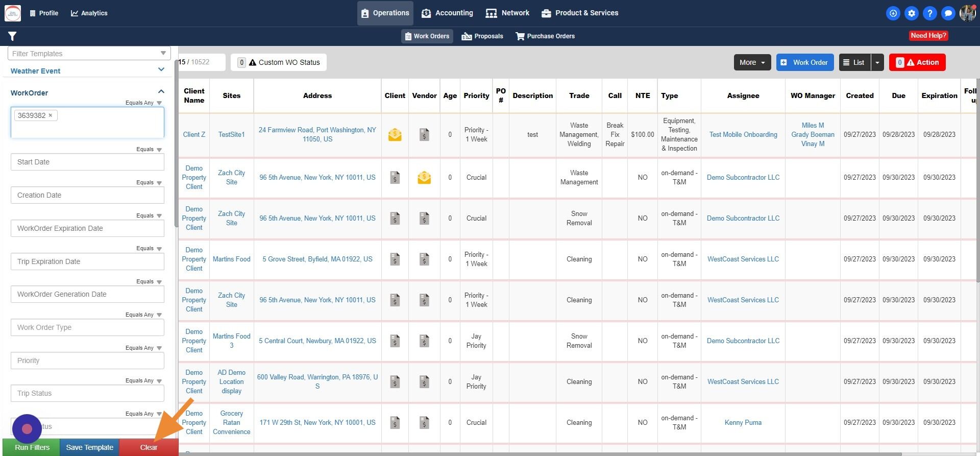
Task: Click the Run Filters button
Action: click(x=32, y=447)
